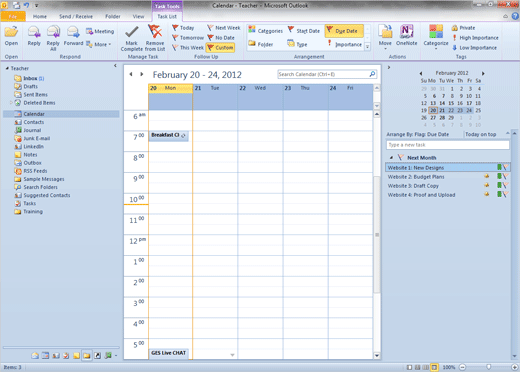Go to next week in calendar

[x=142, y=74]
